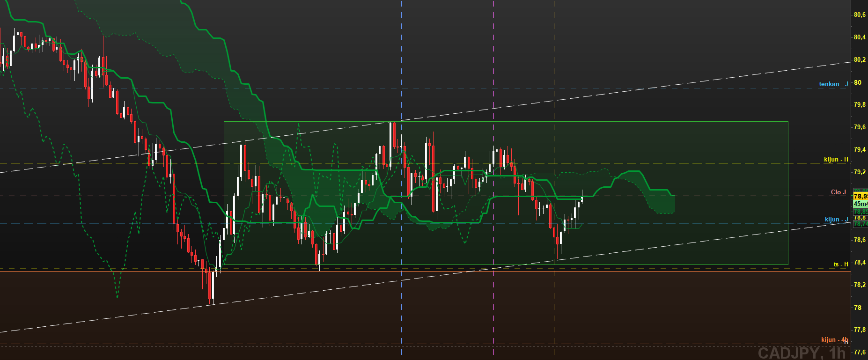Click the 77,8 price axis label

pos(860,330)
